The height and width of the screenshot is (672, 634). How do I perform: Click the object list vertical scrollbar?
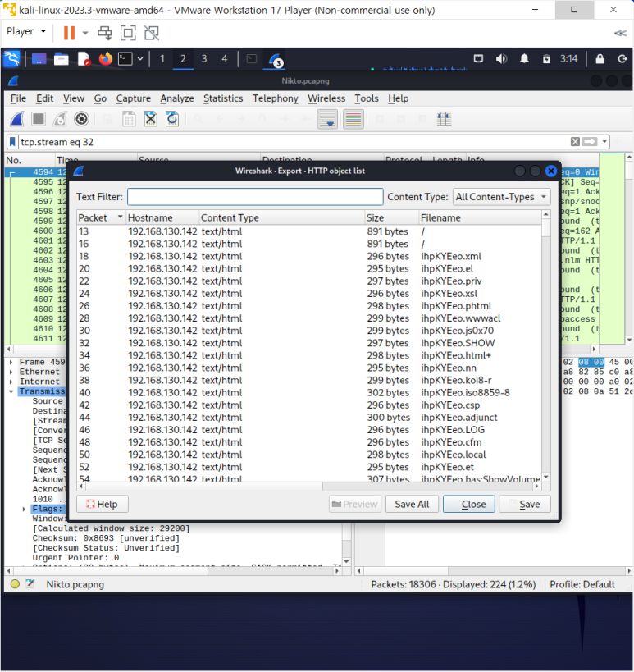[546, 346]
